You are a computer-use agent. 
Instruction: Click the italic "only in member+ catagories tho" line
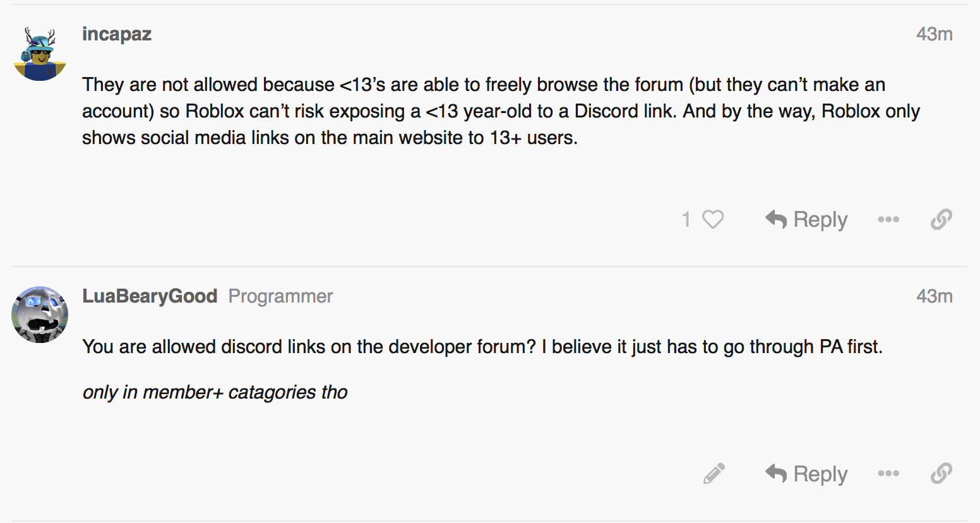point(215,392)
